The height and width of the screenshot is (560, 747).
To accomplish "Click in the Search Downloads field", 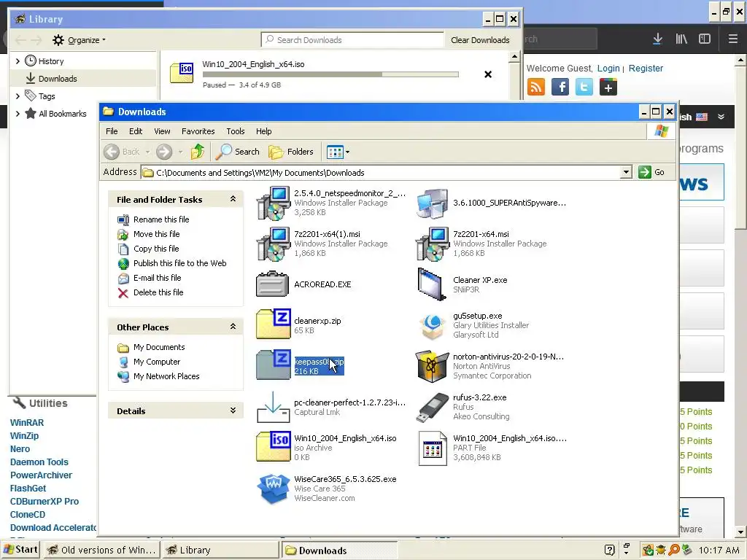I will tap(352, 40).
